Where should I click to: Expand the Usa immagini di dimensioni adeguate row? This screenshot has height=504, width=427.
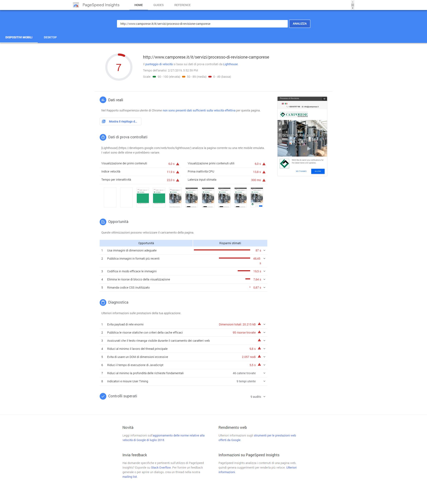tap(264, 251)
